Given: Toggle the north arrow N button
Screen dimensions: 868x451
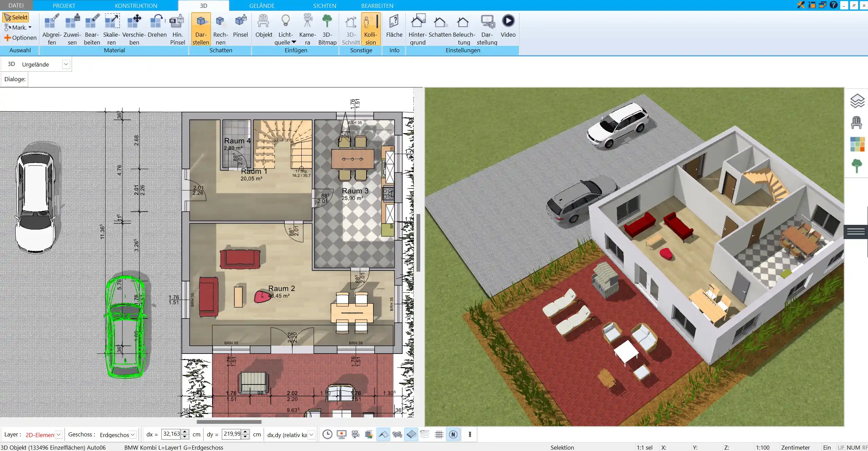Looking at the screenshot, I should click(453, 434).
